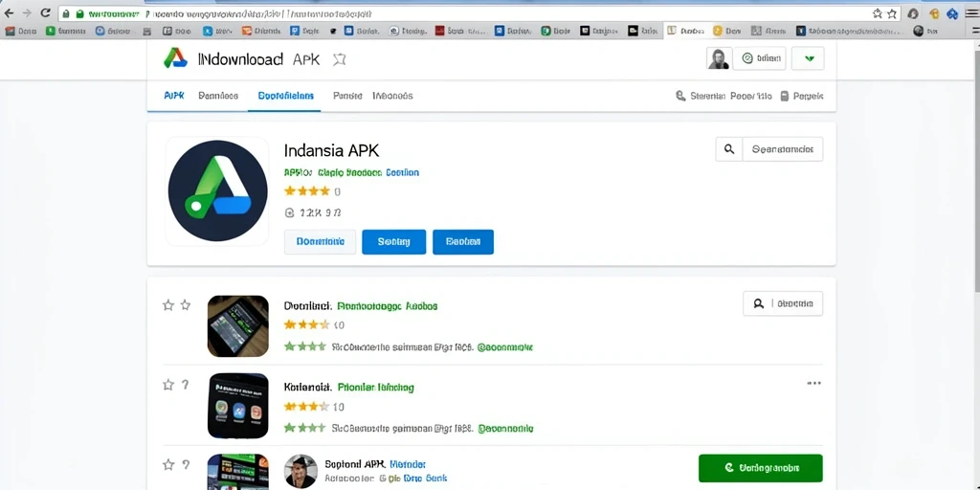Open the Sopiond APK app thumbnail
Image resolution: width=980 pixels, height=490 pixels.
(238, 472)
